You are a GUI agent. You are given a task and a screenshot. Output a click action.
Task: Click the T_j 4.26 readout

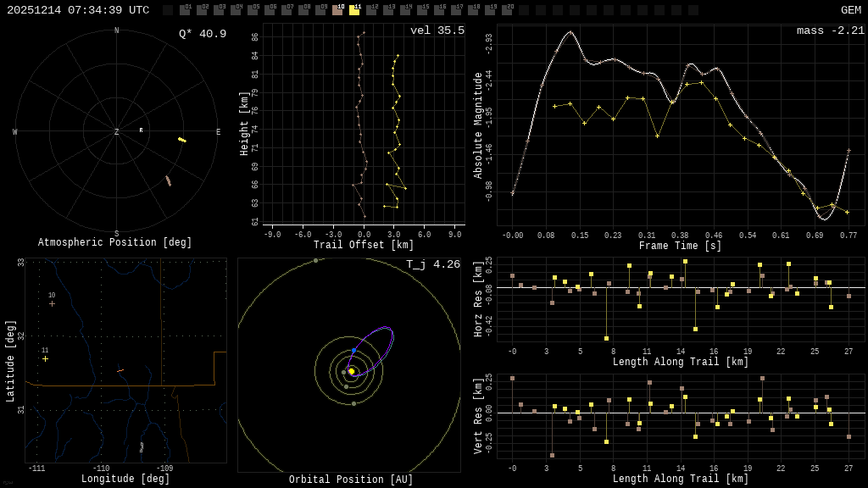pyautogui.click(x=432, y=265)
